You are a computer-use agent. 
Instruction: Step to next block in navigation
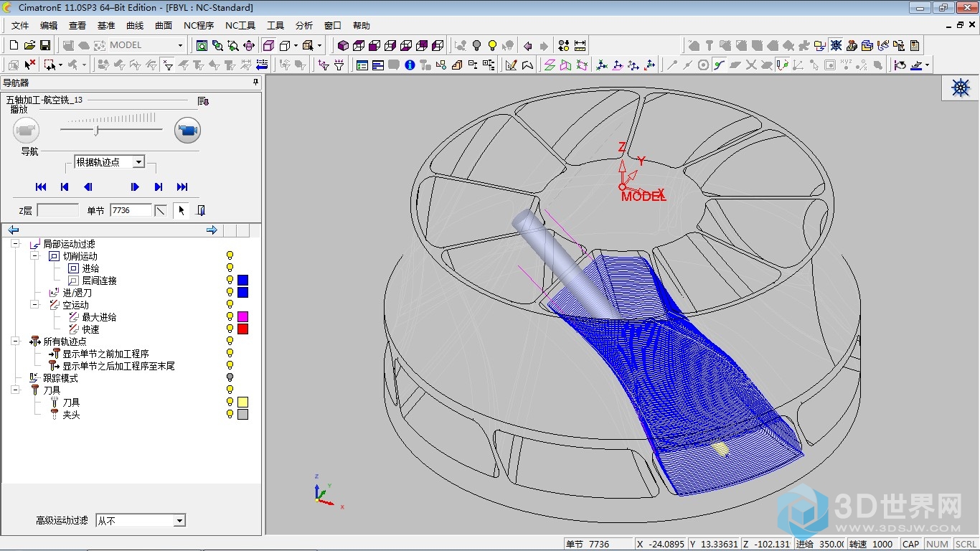tap(159, 187)
